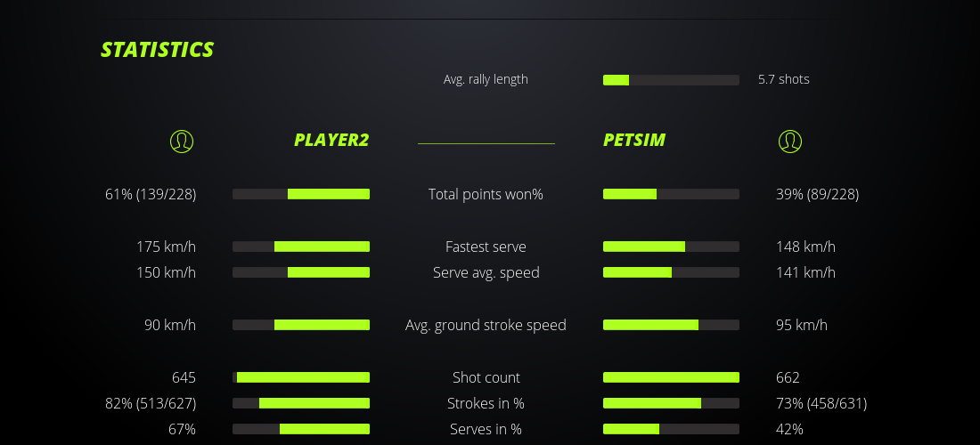Click the Fastest serve label
Image resolution: width=980 pixels, height=445 pixels.
pyautogui.click(x=486, y=247)
